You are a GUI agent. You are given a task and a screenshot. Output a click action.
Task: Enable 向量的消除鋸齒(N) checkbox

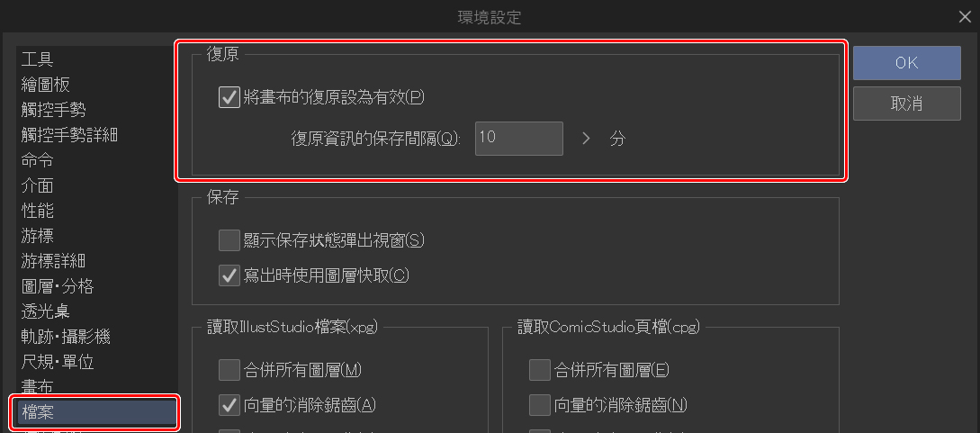(x=539, y=405)
